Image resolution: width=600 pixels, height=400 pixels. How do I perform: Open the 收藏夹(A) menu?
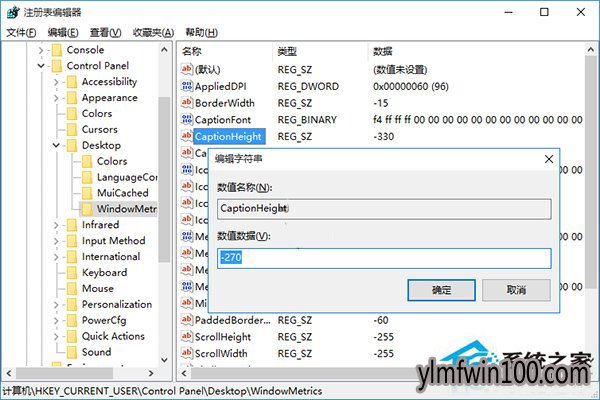[153, 33]
